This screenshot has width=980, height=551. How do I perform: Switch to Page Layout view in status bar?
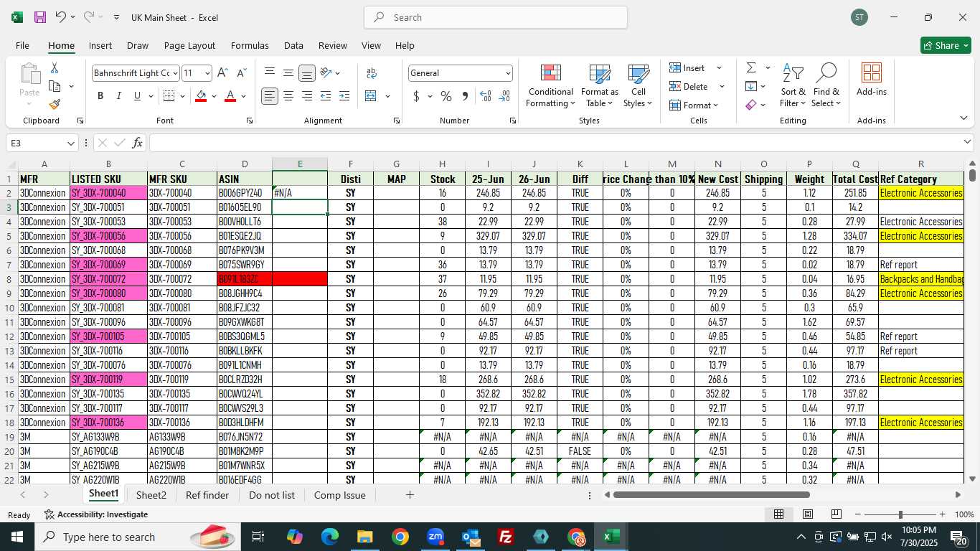point(808,514)
